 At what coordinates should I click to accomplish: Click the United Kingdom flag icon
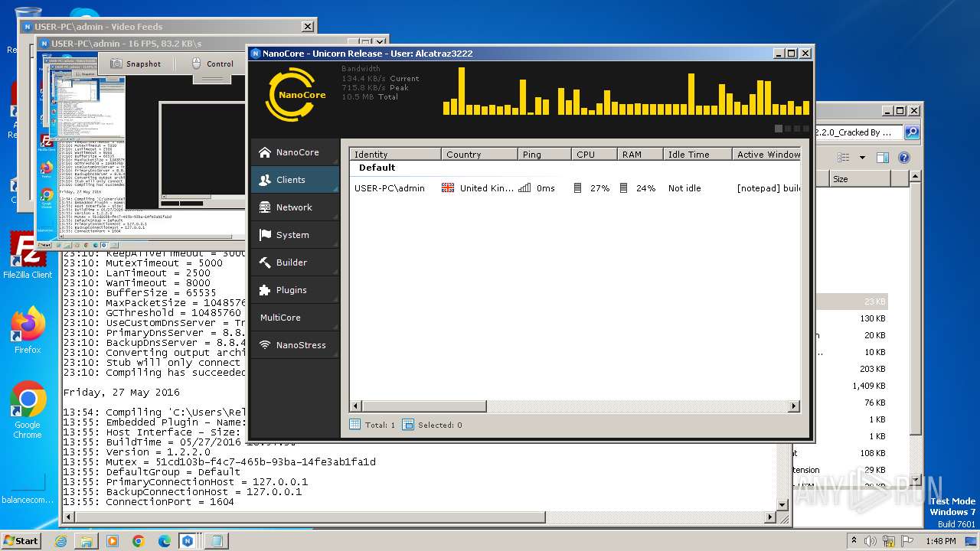click(x=448, y=188)
